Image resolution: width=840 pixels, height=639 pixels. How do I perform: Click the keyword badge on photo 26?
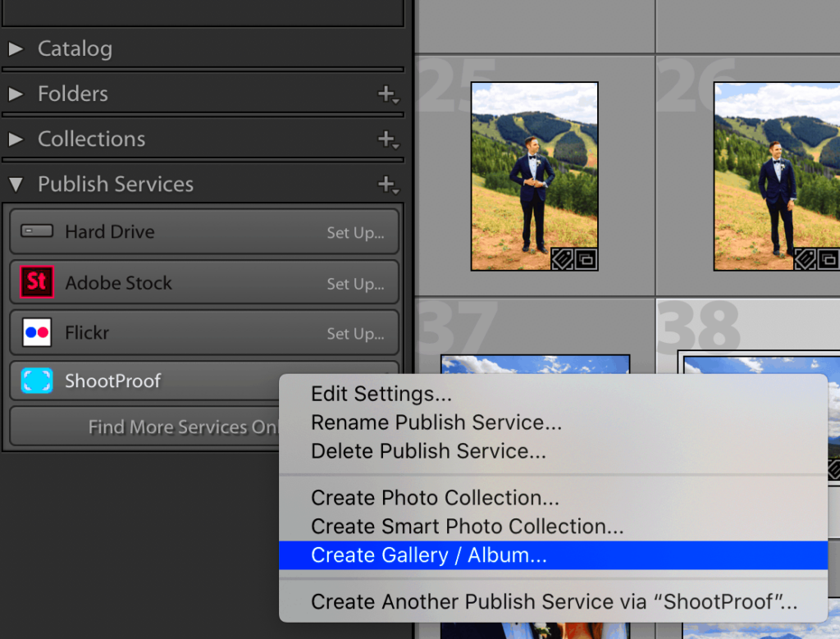(x=805, y=258)
